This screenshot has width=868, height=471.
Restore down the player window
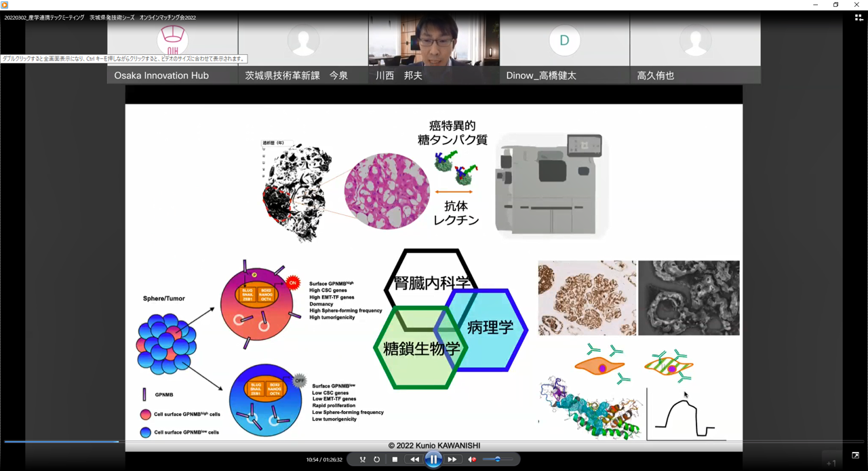835,5
